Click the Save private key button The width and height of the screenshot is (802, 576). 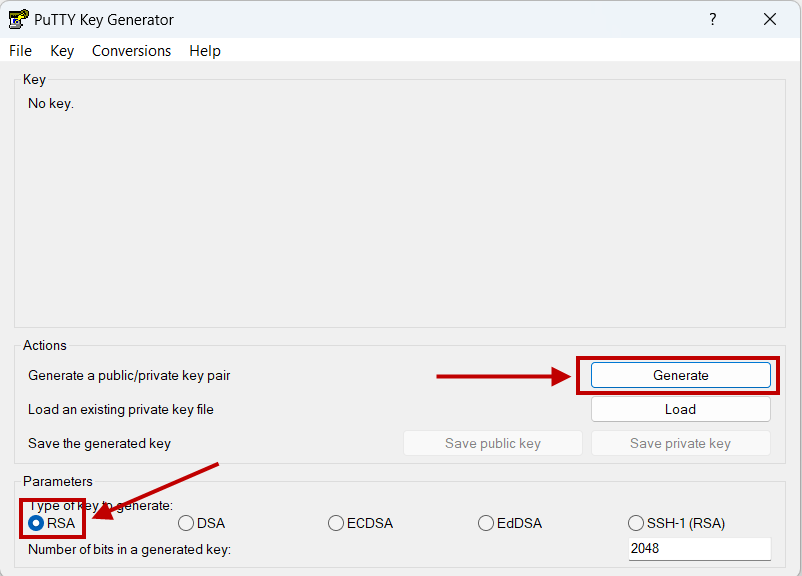pos(681,443)
